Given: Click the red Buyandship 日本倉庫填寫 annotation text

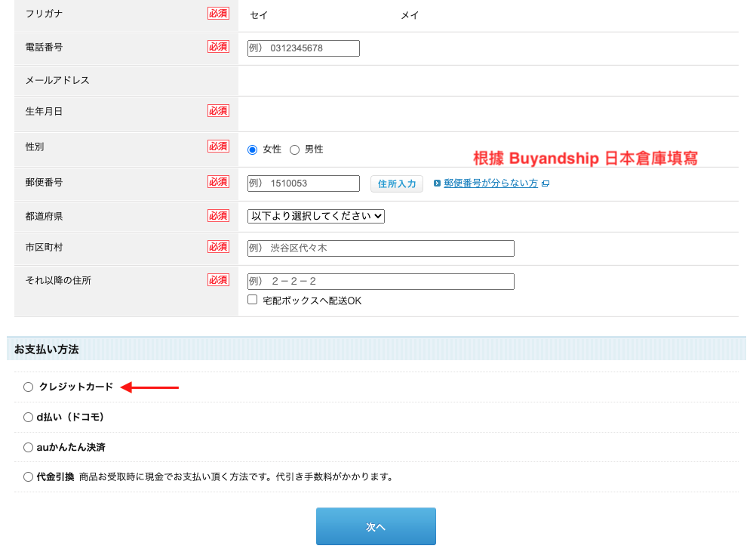Looking at the screenshot, I should tap(585, 159).
